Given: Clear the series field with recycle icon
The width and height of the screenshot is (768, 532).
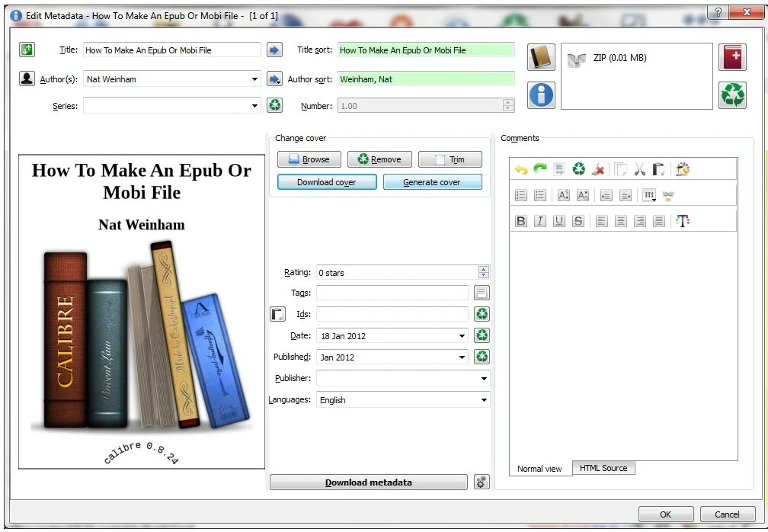Looking at the screenshot, I should 274,105.
